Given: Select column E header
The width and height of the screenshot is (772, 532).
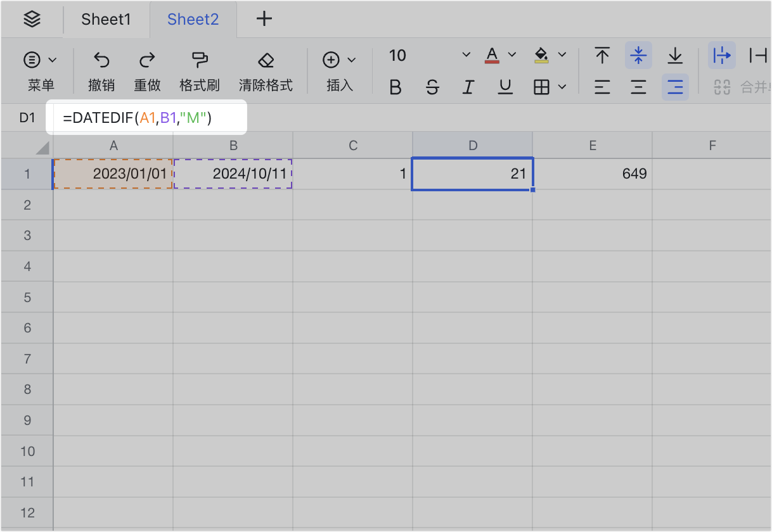Looking at the screenshot, I should point(593,146).
